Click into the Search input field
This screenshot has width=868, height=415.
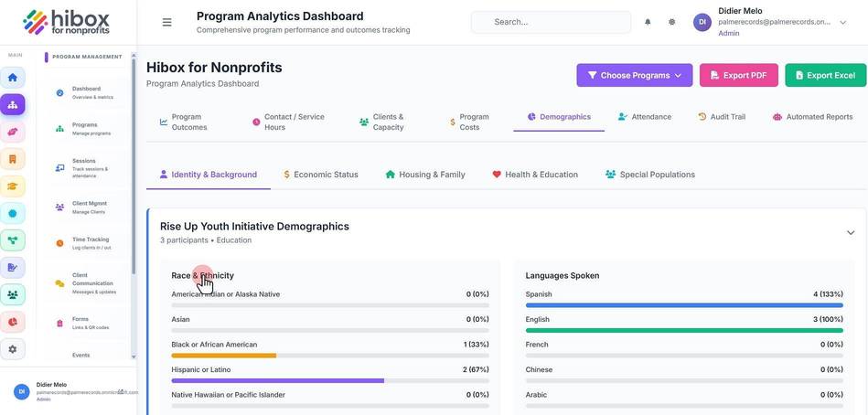[551, 22]
